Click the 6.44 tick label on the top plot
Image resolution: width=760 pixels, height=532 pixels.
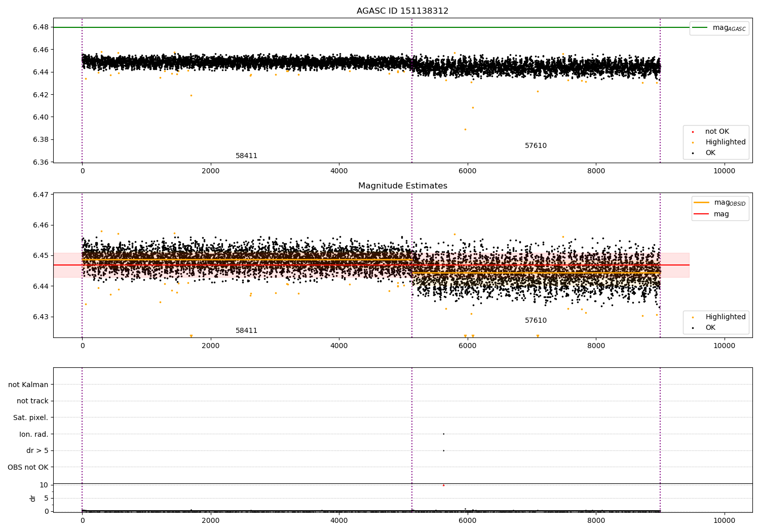click(41, 72)
